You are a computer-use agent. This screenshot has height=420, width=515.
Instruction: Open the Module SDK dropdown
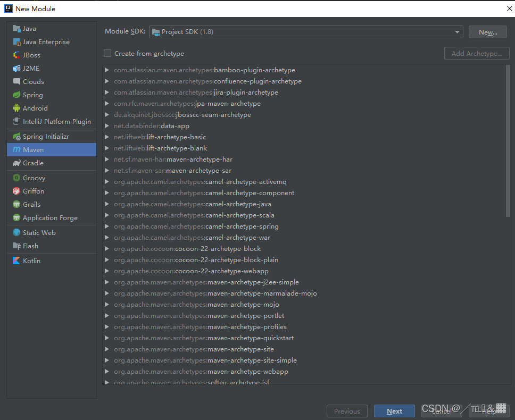(456, 31)
